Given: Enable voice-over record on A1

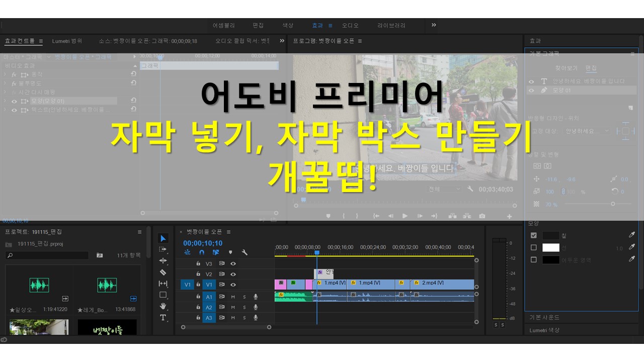Looking at the screenshot, I should point(256,297).
